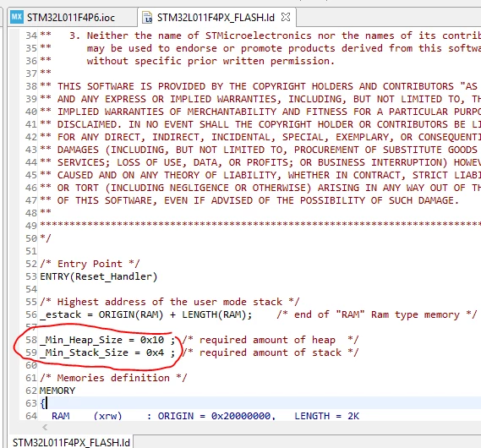The image size is (481, 448).
Task: Click the 'Highest address of the user mode stack' comment
Action: point(170,302)
